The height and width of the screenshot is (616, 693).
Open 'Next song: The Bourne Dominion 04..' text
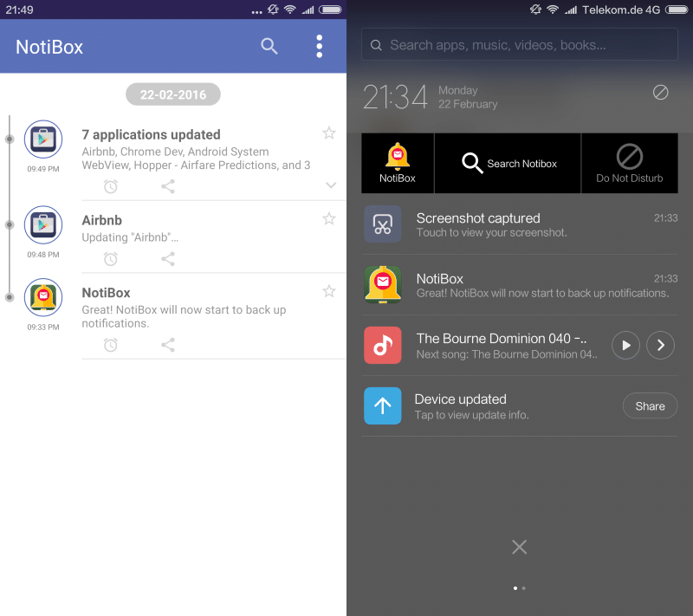pyautogui.click(x=507, y=354)
